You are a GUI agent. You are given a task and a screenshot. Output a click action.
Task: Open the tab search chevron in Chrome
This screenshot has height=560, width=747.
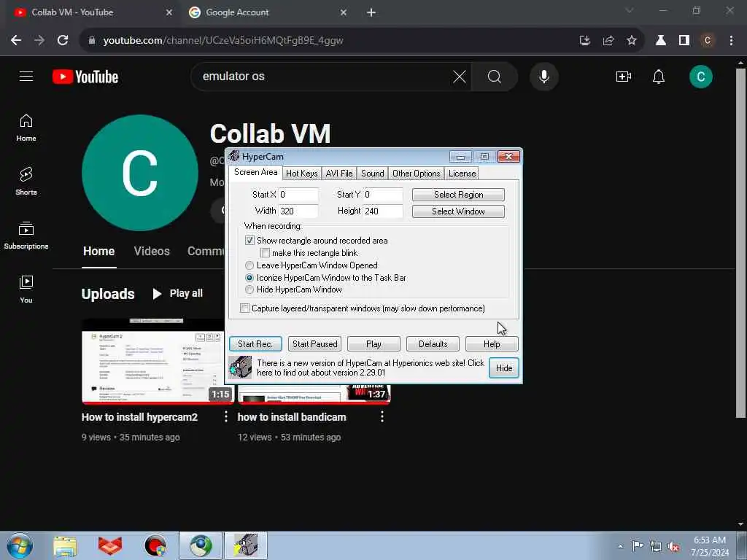point(630,10)
